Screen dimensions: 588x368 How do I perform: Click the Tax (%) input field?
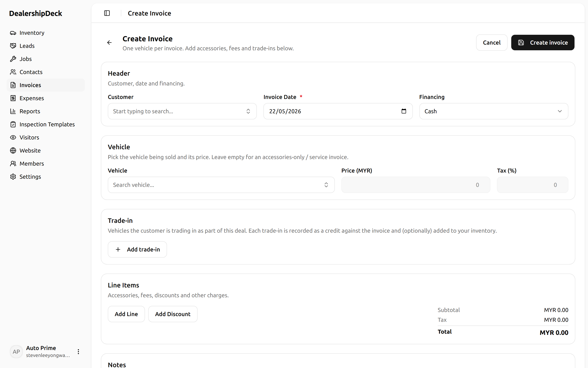click(x=533, y=185)
